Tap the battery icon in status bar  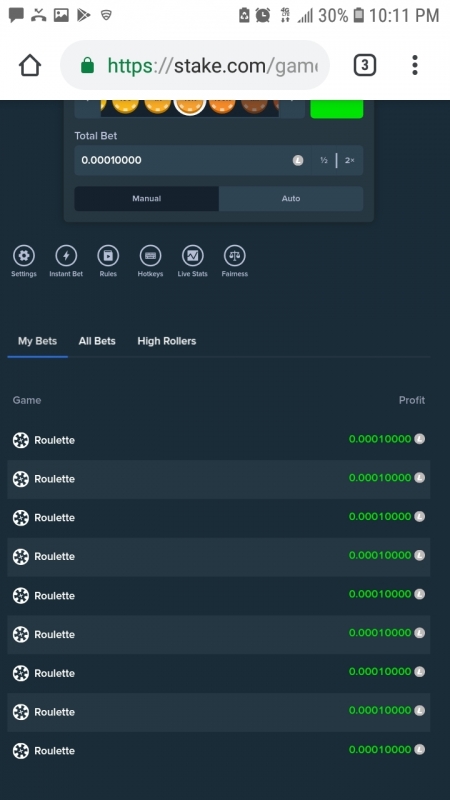pos(359,15)
